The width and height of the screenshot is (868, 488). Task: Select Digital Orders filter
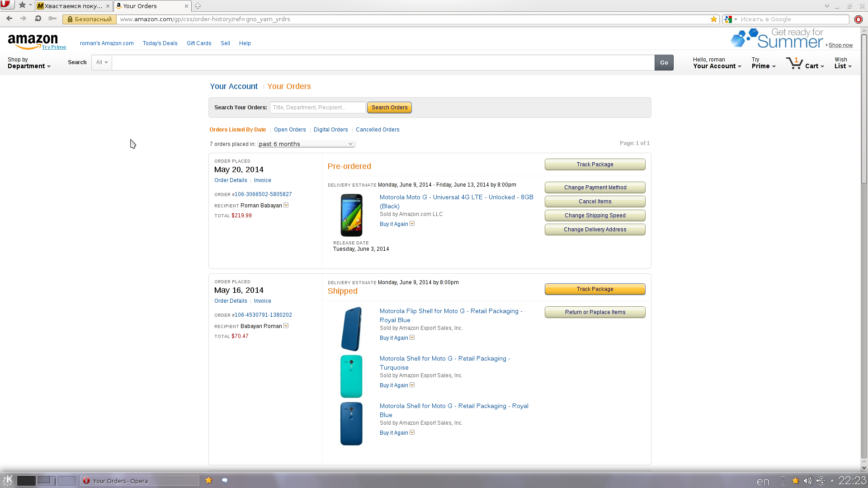(331, 130)
